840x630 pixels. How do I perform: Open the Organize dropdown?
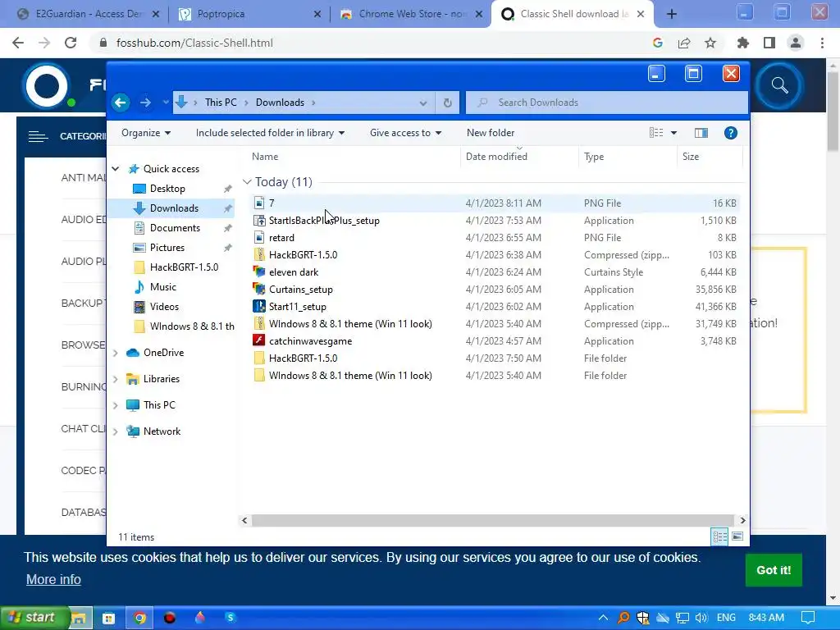click(x=146, y=133)
